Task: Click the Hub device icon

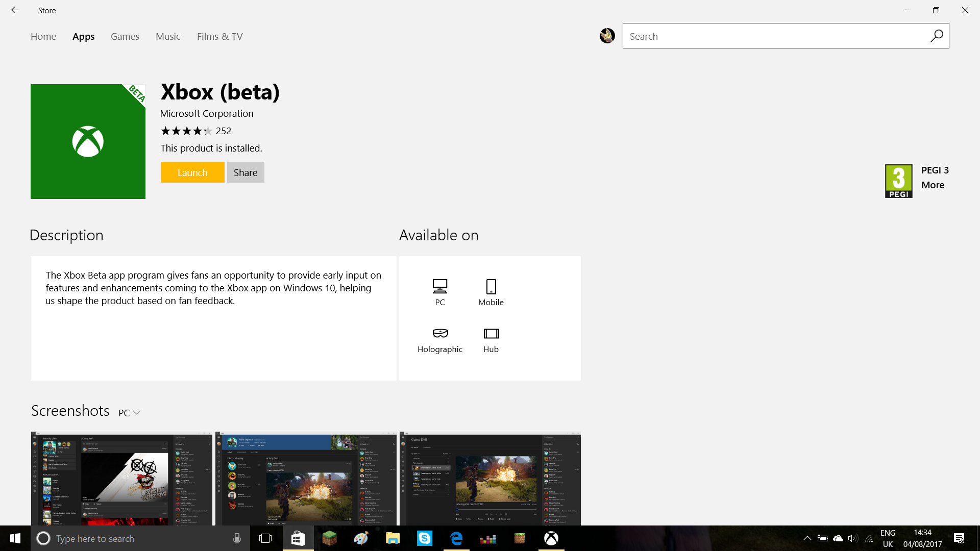Action: [x=491, y=333]
